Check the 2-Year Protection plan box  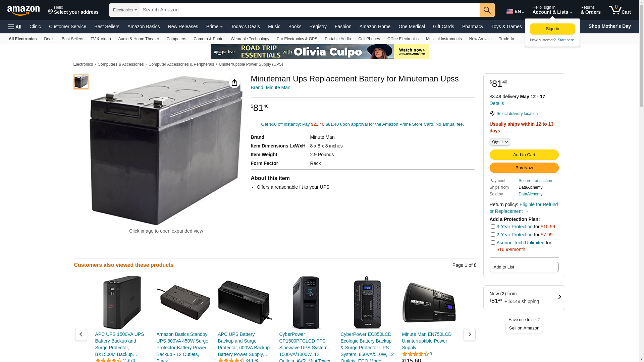click(493, 235)
